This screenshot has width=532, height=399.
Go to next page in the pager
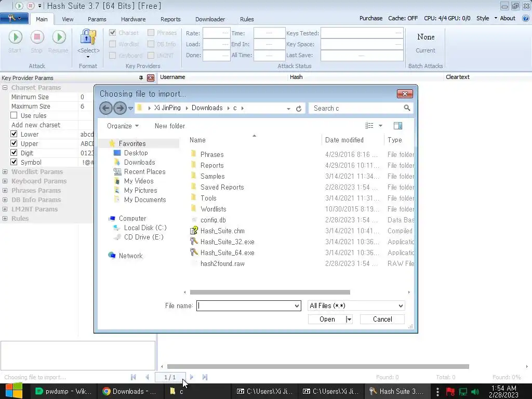(x=192, y=377)
